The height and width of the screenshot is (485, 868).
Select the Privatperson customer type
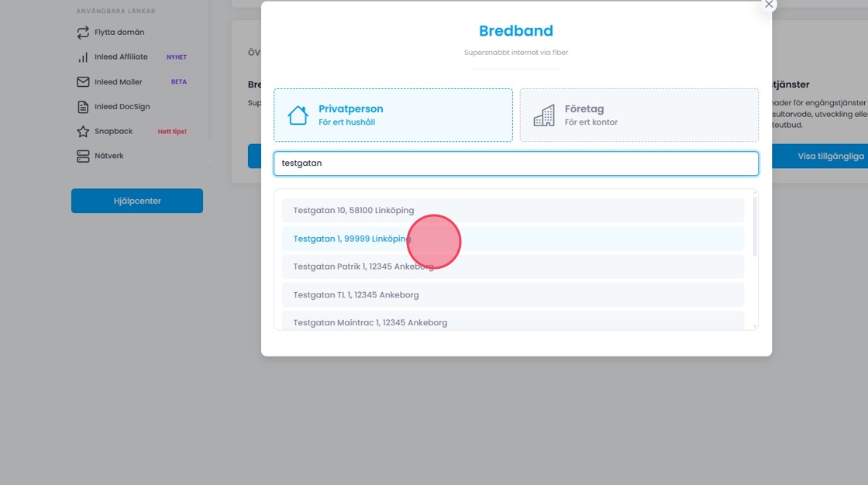(x=393, y=115)
